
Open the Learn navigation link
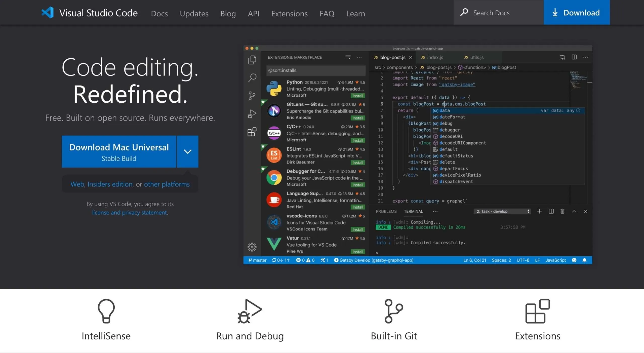(355, 13)
